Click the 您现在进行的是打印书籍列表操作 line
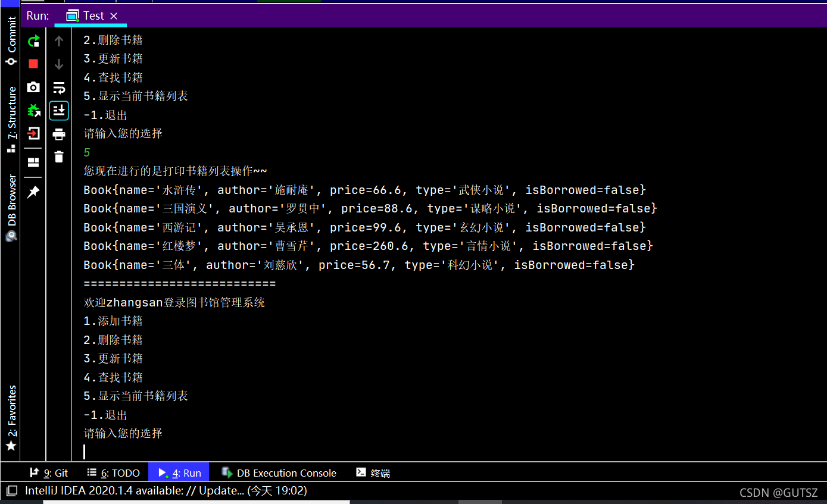The image size is (827, 504). [176, 171]
